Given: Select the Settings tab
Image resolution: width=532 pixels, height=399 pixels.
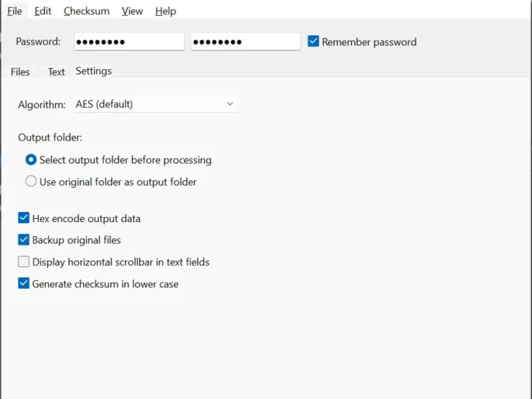Looking at the screenshot, I should pos(93,71).
